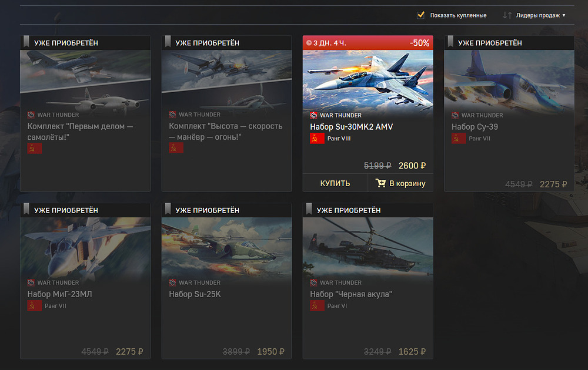The width and height of the screenshot is (588, 370).
Task: Click the title "Набор "Черная акула""
Action: click(x=351, y=294)
